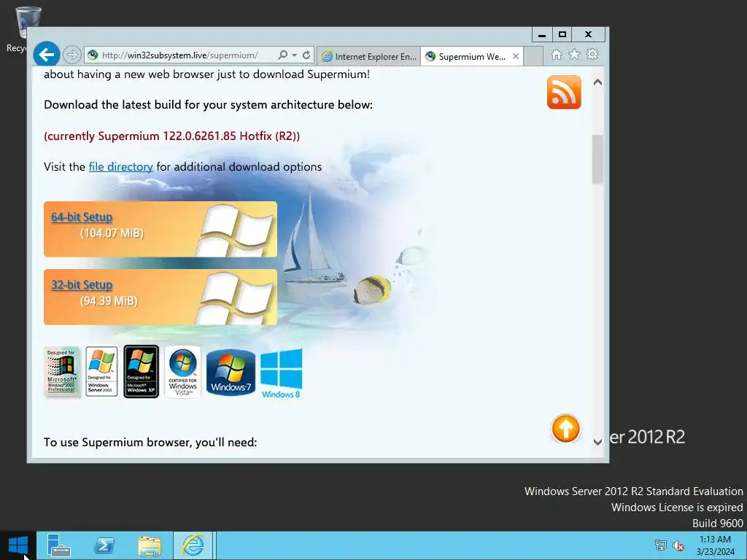Download the 64-bit Setup link
The width and height of the screenshot is (747, 560).
82,217
